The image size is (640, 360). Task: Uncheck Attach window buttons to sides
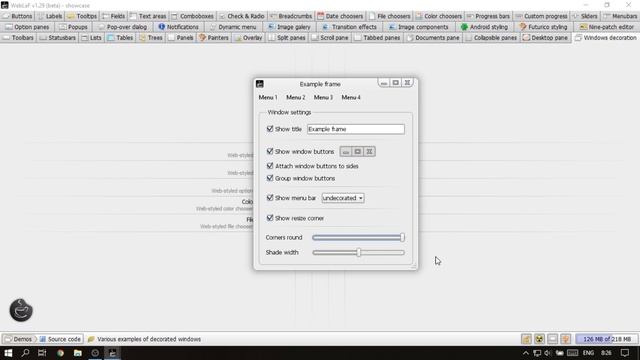click(x=270, y=166)
